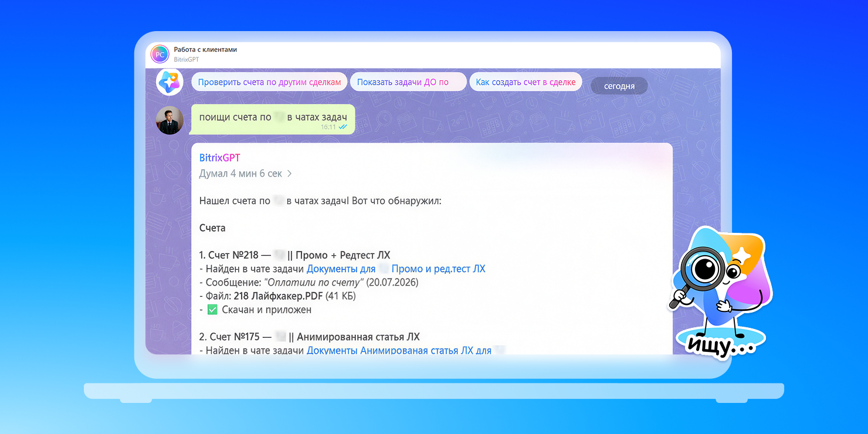Screen dimensions: 868x434
Task: Click the 'BitrixGPT' sender name in reply
Action: pos(219,158)
